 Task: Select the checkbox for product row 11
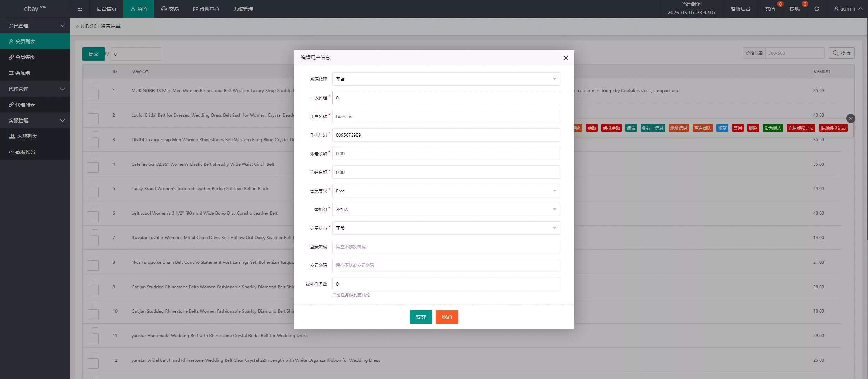93,336
